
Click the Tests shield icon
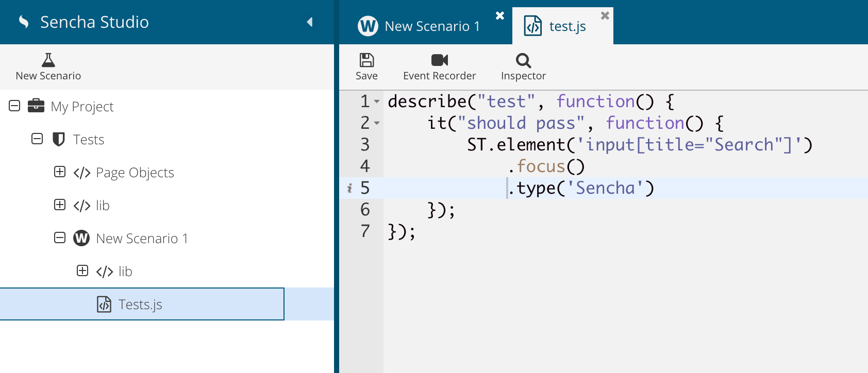pyautogui.click(x=59, y=139)
